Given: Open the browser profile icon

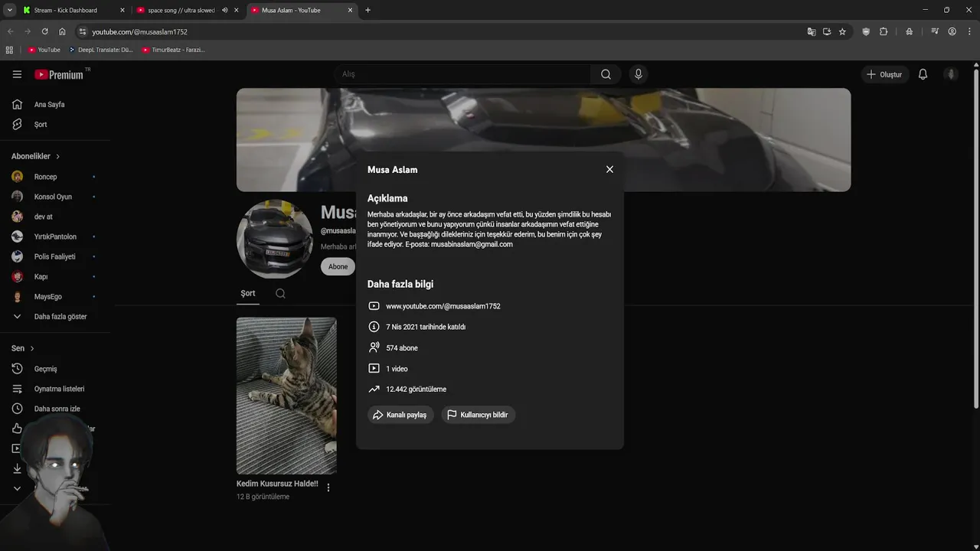Looking at the screenshot, I should click(x=952, y=31).
